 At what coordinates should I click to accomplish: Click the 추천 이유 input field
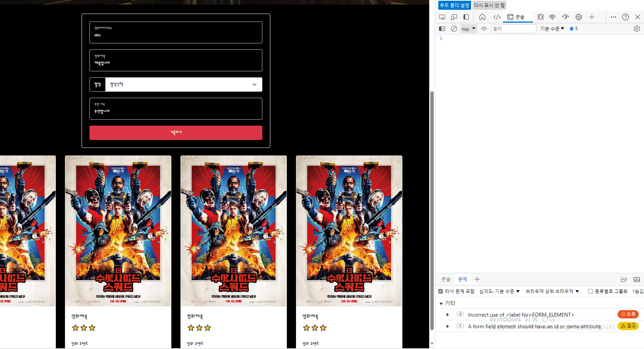tap(176, 109)
